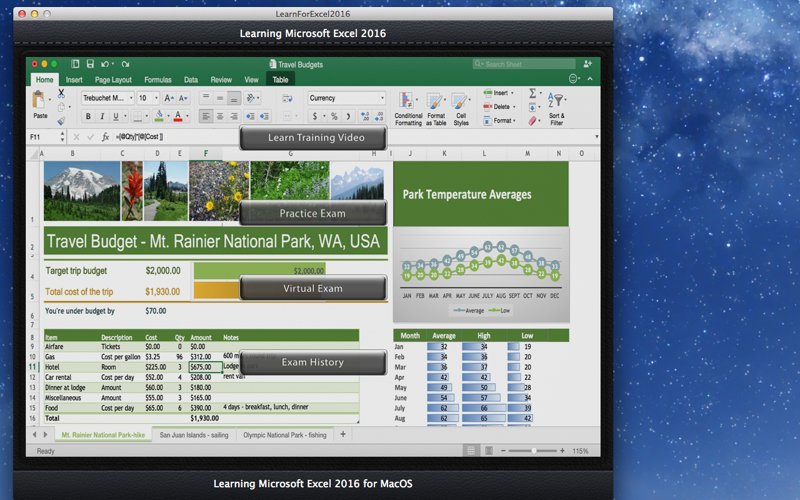Click the Paste clipboard icon
Viewport: 800px width, 500px height.
tap(39, 99)
